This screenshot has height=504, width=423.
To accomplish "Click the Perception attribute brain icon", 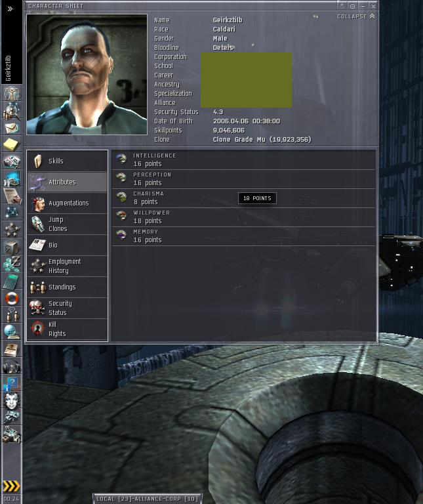I will tap(121, 177).
